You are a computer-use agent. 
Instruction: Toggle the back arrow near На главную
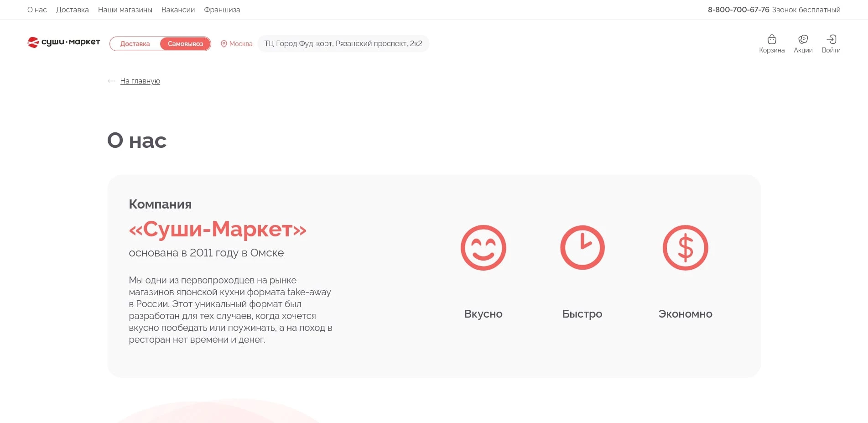(111, 81)
